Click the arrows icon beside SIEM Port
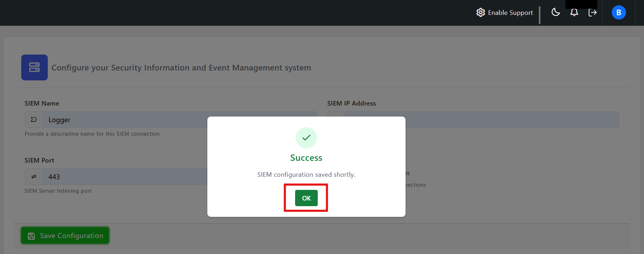 point(34,176)
